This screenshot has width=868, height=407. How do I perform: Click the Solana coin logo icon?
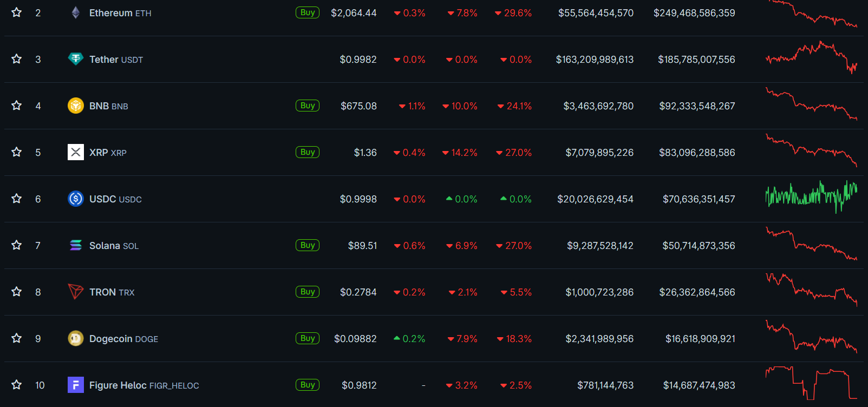point(76,245)
